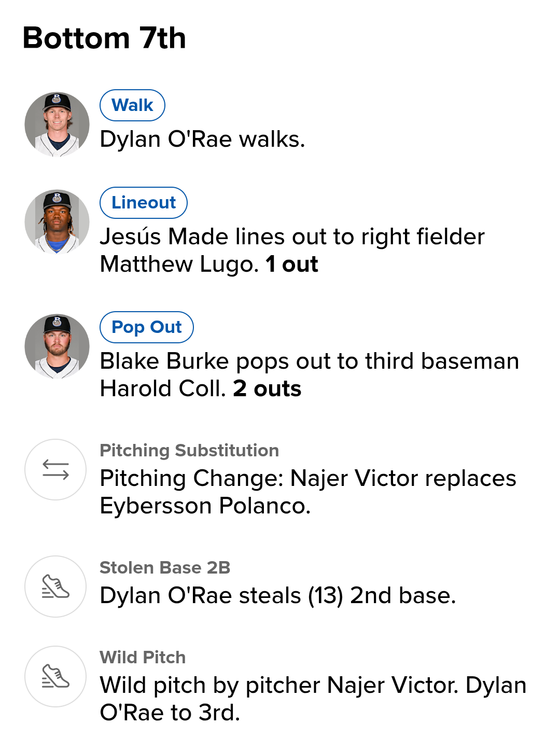The image size is (560, 739).
Task: Click the pitching substitution arrows icon
Action: click(x=55, y=470)
